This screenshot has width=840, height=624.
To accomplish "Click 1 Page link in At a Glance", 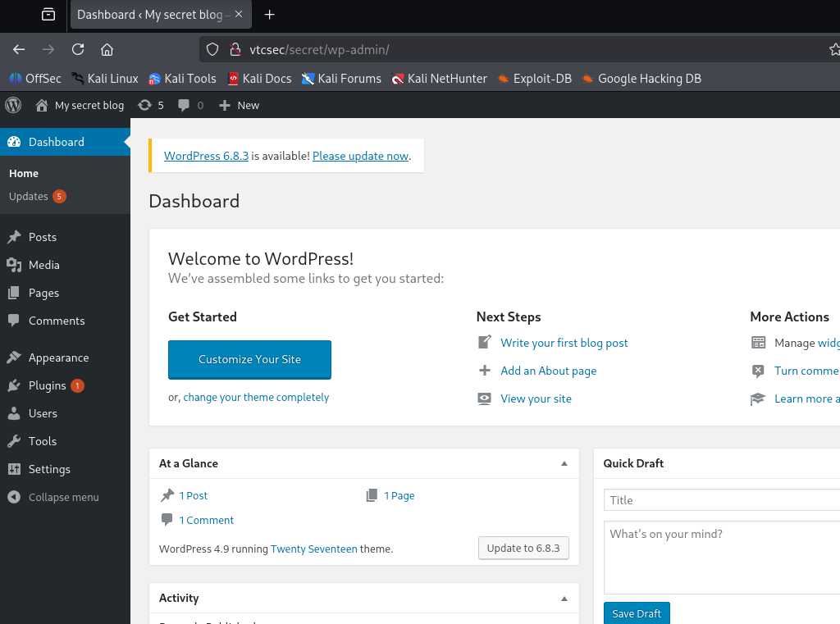I will 399,495.
